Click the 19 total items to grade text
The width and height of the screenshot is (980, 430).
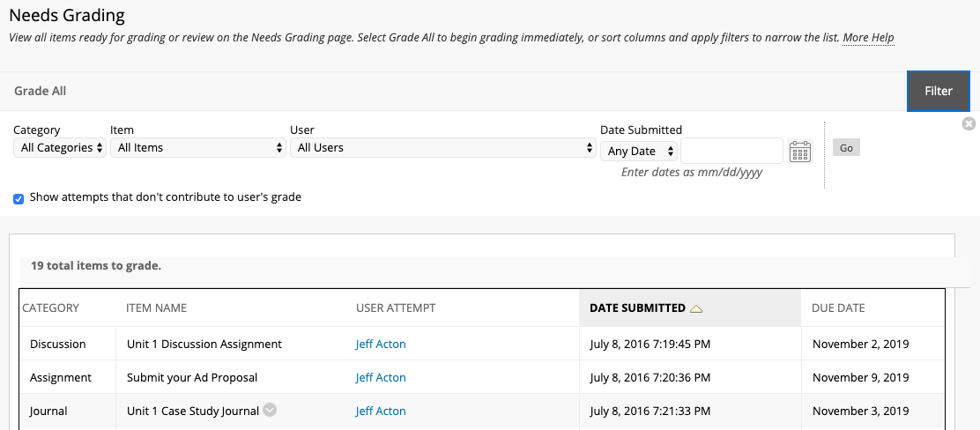pos(96,265)
